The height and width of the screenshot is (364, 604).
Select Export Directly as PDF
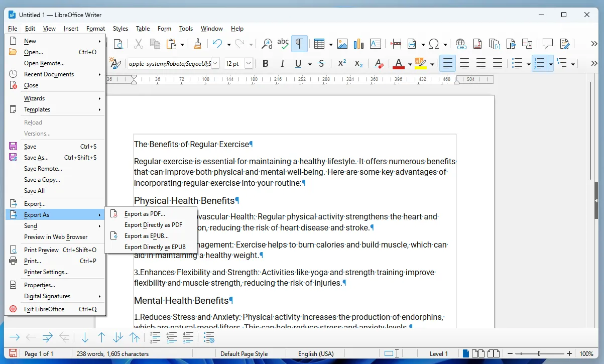(152, 224)
